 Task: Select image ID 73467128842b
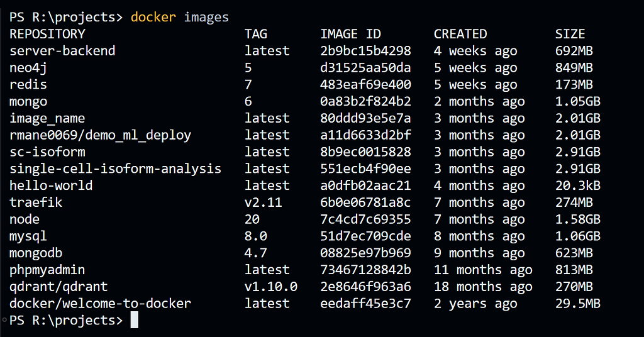365,270
